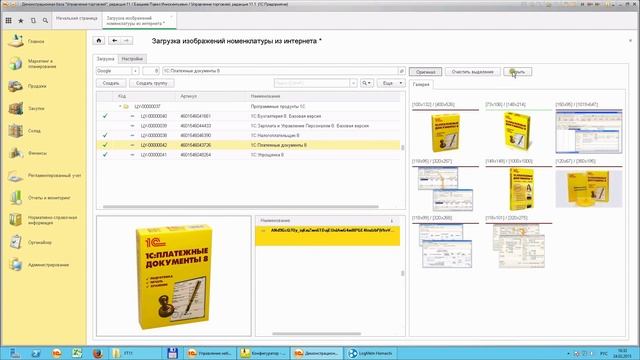Click the search query text field
640x360 pixels.
[280, 71]
